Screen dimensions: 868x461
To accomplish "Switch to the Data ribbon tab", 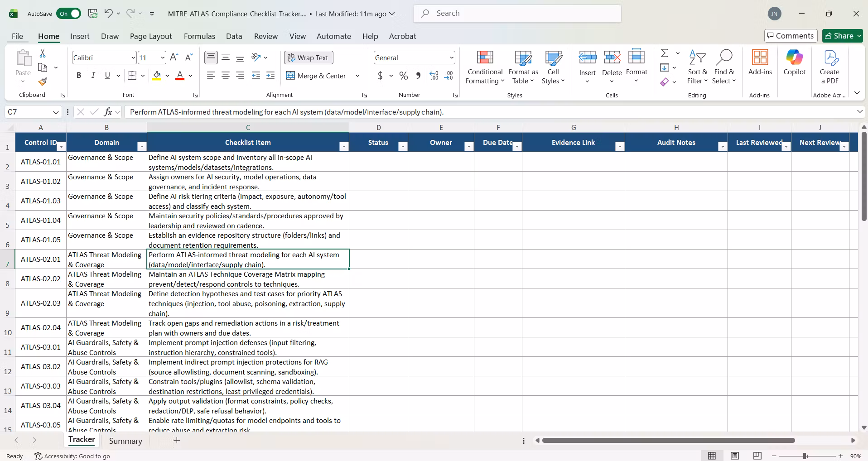I will (x=234, y=36).
